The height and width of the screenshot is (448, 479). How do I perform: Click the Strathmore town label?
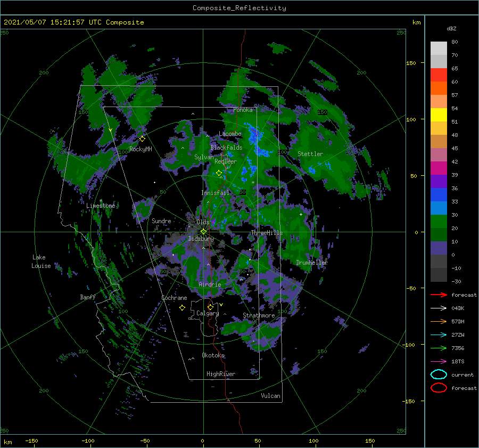pyautogui.click(x=259, y=315)
